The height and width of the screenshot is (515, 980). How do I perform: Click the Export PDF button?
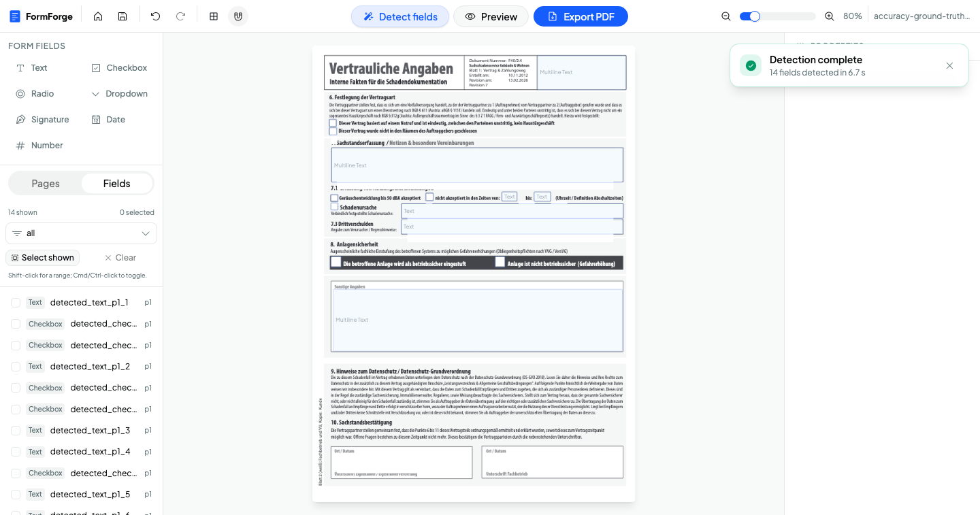(x=581, y=16)
